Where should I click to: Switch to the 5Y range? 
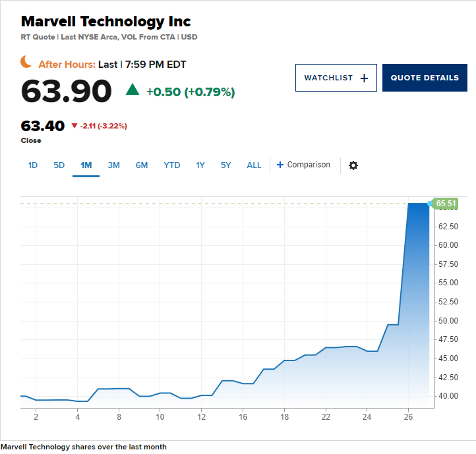pos(226,165)
